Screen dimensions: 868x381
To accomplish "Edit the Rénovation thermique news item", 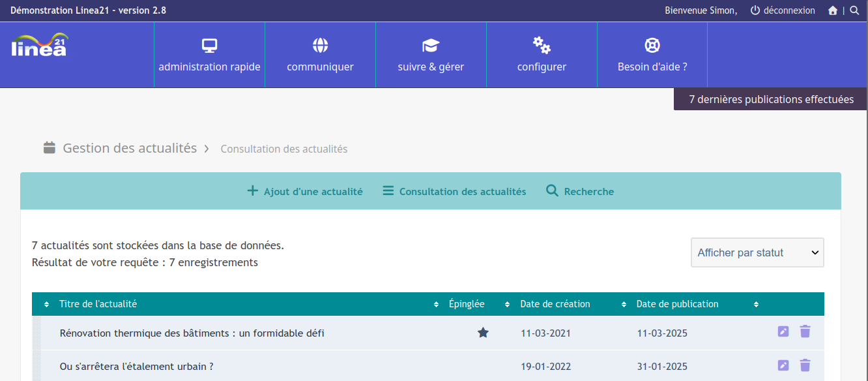I will (x=783, y=331).
